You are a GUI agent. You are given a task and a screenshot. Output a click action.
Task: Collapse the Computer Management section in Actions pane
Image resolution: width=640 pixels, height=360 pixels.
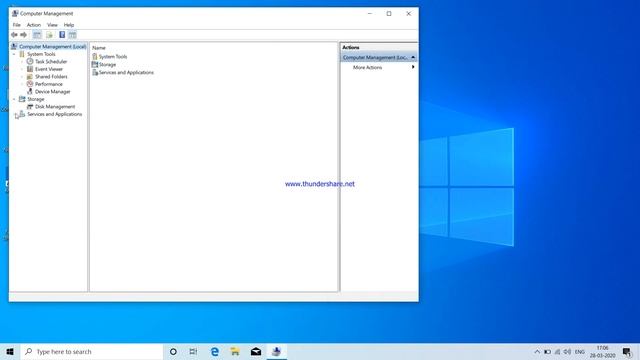(413, 58)
